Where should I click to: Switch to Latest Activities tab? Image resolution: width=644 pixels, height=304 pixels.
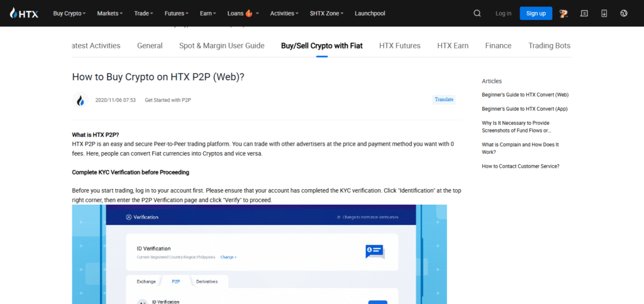click(96, 46)
